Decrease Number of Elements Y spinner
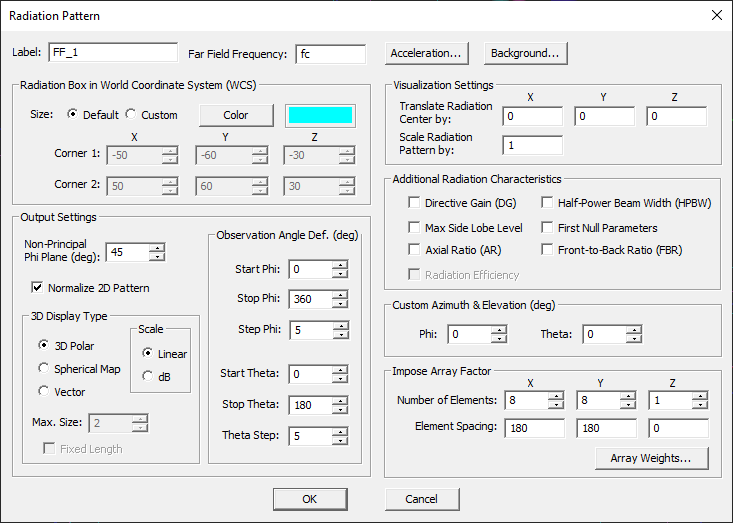The width and height of the screenshot is (733, 523). coord(627,405)
